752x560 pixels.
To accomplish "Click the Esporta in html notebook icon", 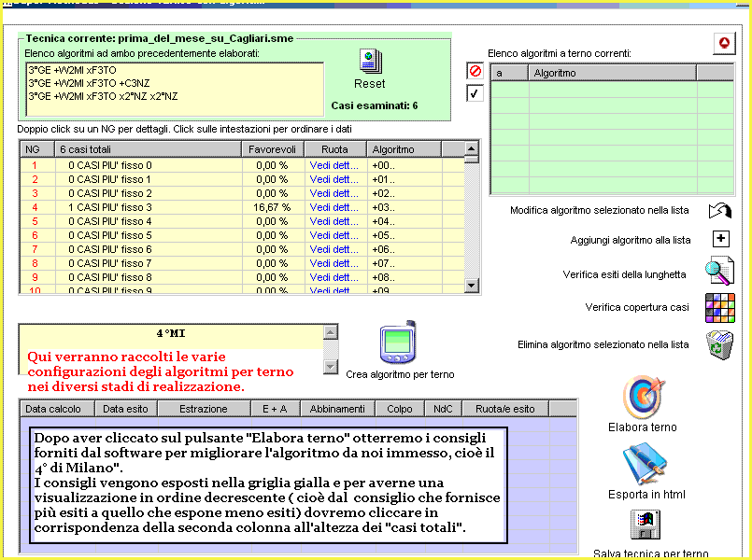I will 645,464.
